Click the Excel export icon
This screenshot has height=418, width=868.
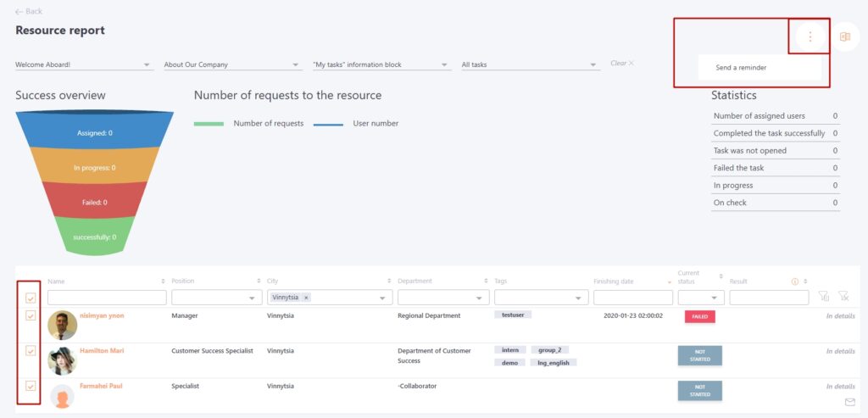tap(845, 37)
